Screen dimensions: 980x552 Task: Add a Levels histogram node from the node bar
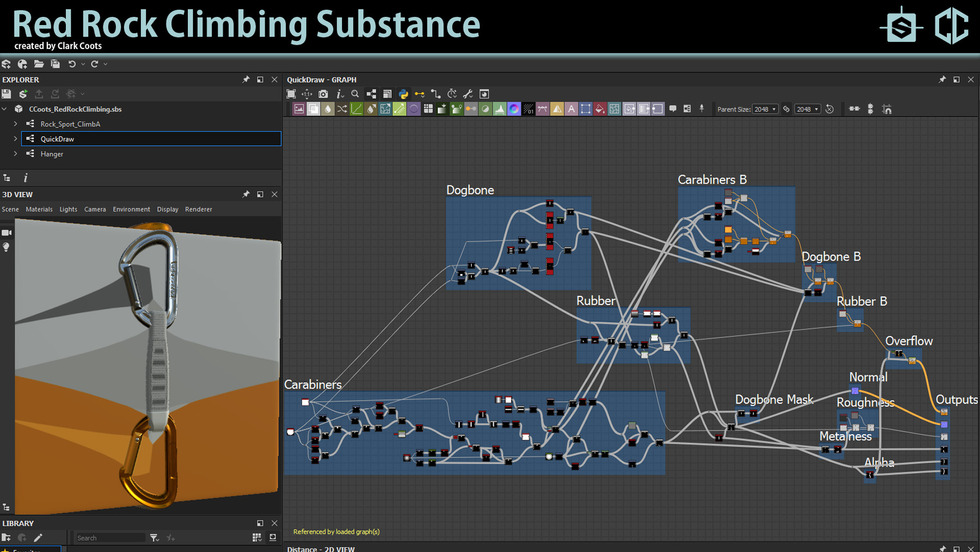(500, 109)
